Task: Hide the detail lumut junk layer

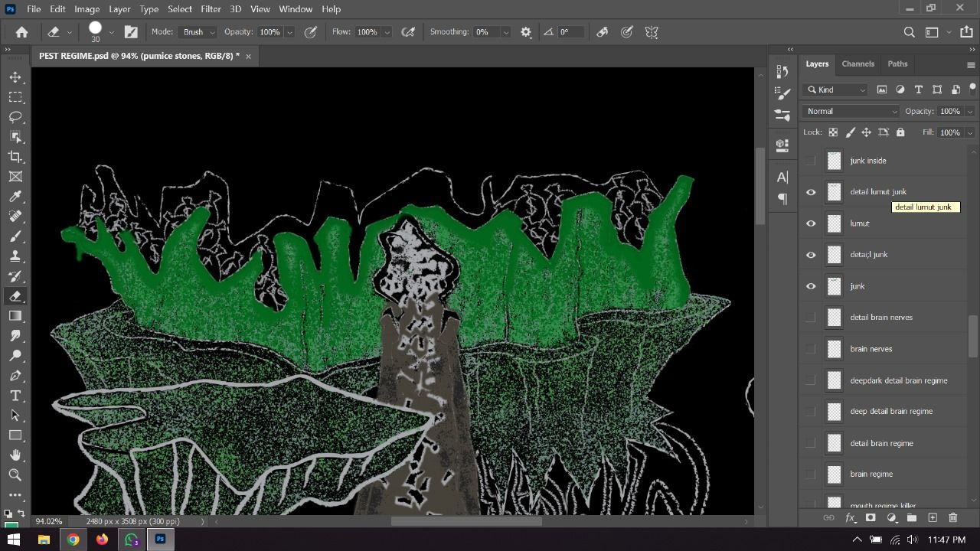Action: click(811, 192)
